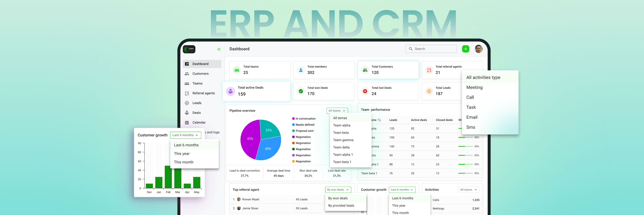
Task: Click the Leads sidebar icon
Action: (x=187, y=103)
